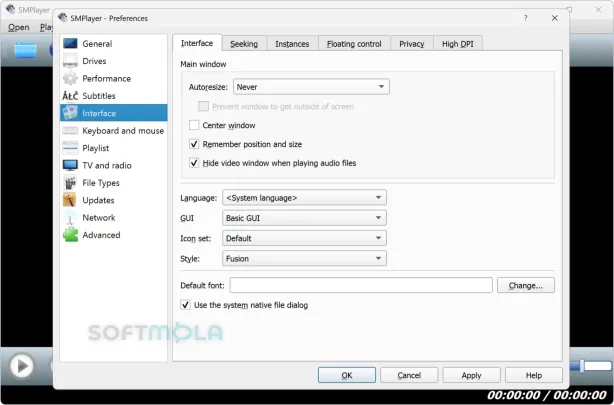Select the Keyboard and mouse icon
The width and height of the screenshot is (614, 405).
pos(70,130)
